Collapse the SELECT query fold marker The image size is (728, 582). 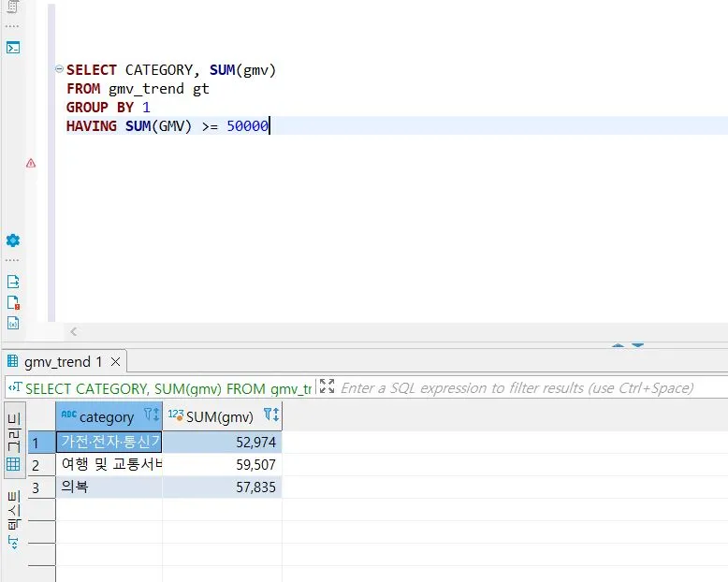[59, 69]
